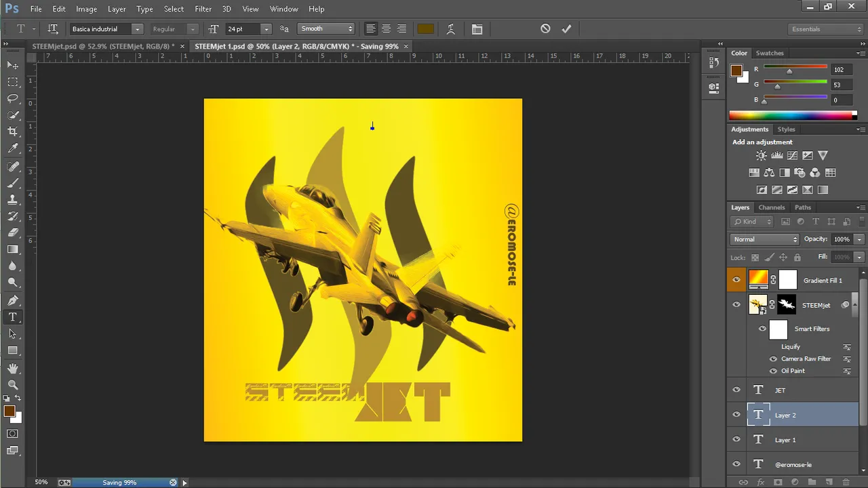Viewport: 868px width, 488px height.
Task: Switch to the Channels tab
Action: pyautogui.click(x=772, y=207)
